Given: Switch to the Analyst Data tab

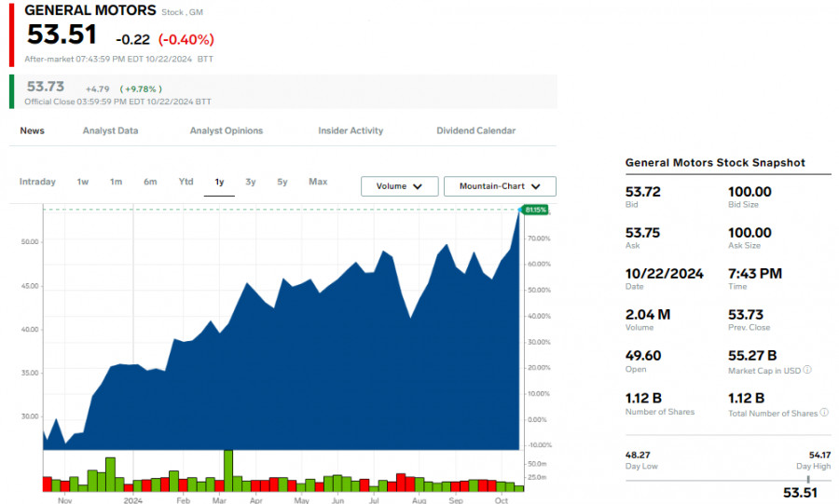Looking at the screenshot, I should [110, 131].
